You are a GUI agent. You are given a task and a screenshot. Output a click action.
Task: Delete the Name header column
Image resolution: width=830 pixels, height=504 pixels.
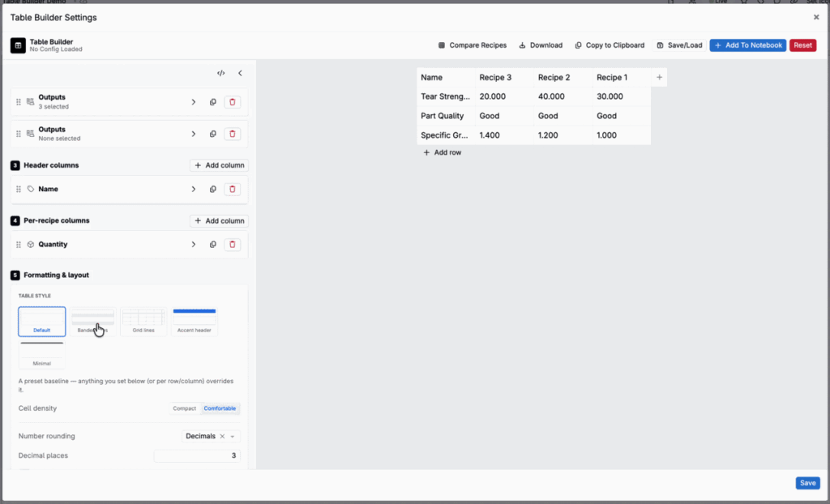point(233,189)
